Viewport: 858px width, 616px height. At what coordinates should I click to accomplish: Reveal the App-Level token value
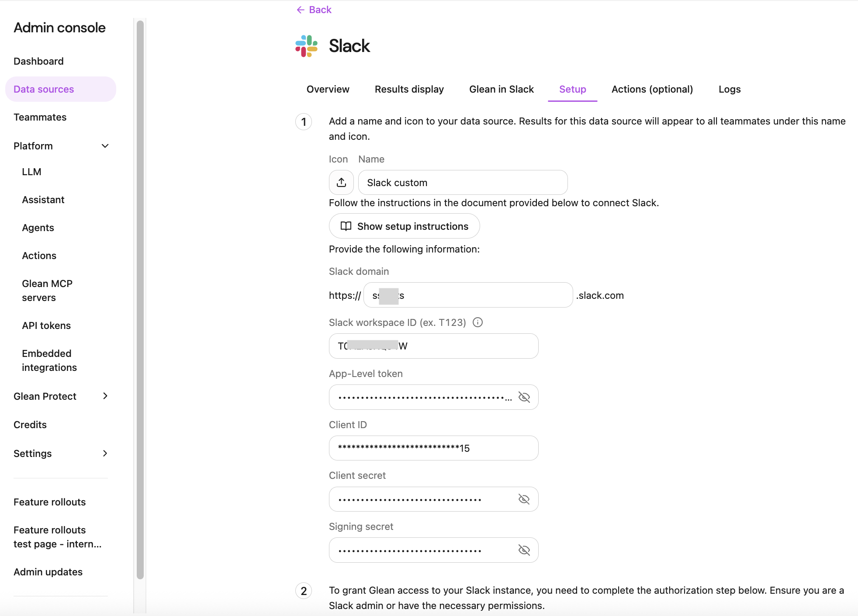[x=524, y=397]
